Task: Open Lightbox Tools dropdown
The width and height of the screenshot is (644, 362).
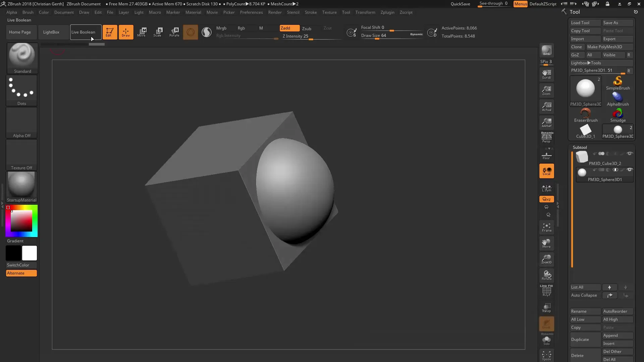Action: point(601,63)
